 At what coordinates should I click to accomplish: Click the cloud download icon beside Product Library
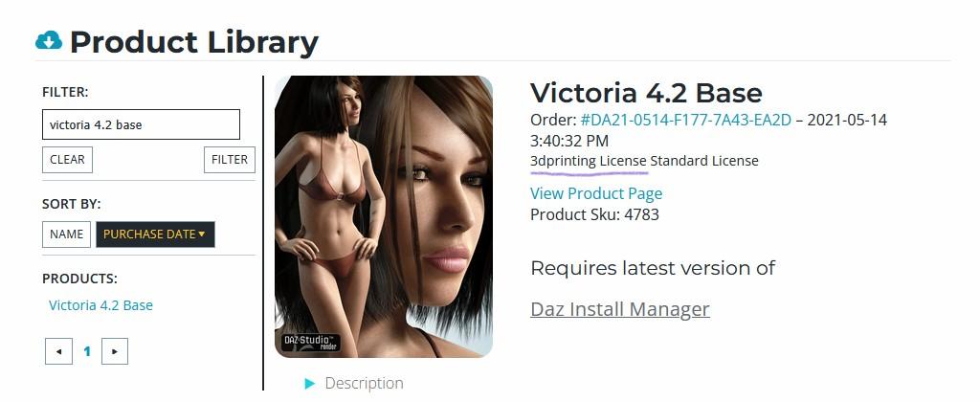(x=49, y=40)
